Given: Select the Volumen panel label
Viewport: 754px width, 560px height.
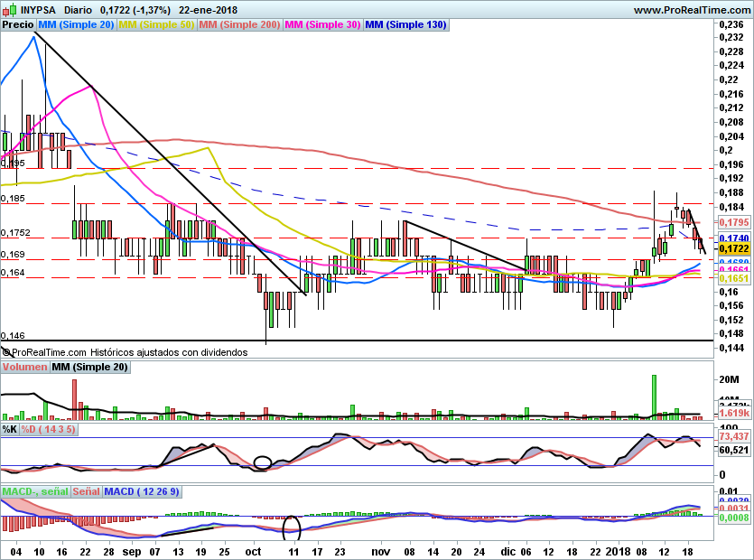Looking at the screenshot, I should [24, 368].
